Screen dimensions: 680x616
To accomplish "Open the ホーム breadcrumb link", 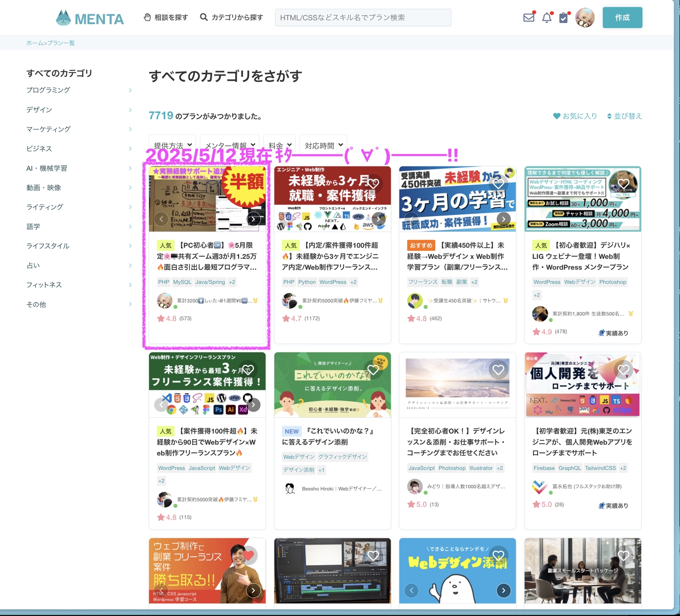I will click(x=34, y=43).
